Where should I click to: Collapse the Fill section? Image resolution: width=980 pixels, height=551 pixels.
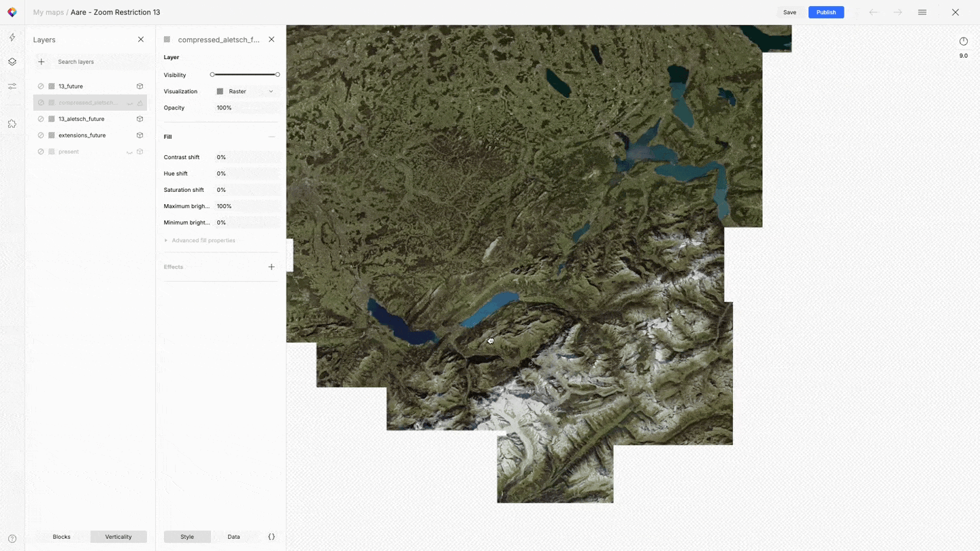click(x=272, y=137)
